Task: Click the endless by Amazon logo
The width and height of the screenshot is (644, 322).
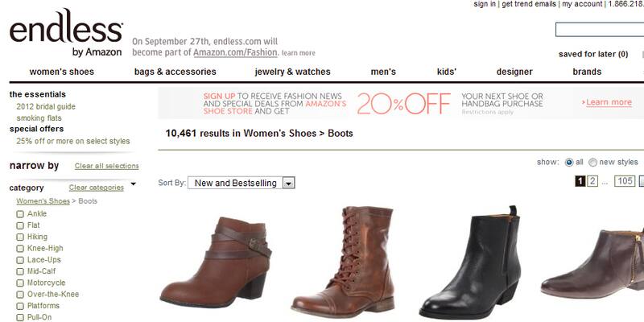Action: pos(66,32)
